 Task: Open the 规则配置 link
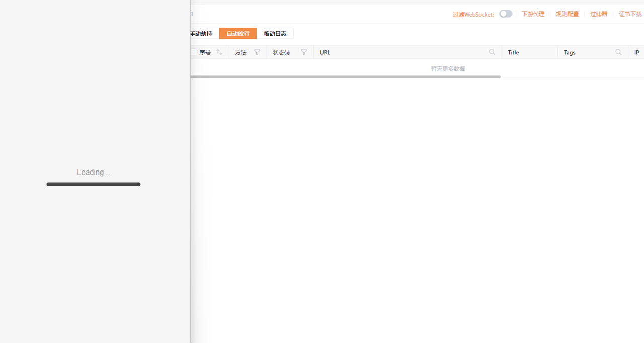(567, 14)
